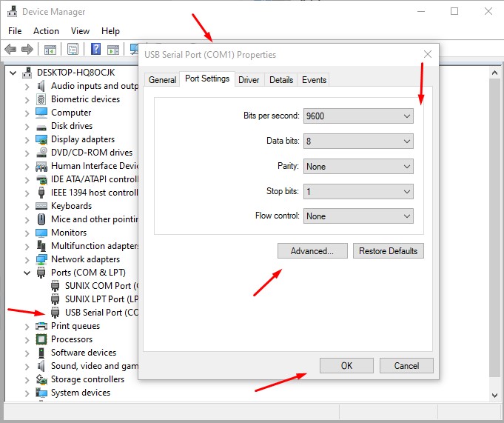The height and width of the screenshot is (423, 504).
Task: Click the Human Interface Devices icon
Action: click(41, 166)
